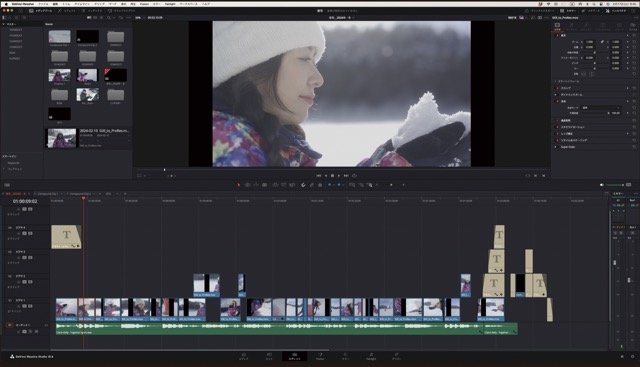Adjust the Opacity slider in Inspector
The height and width of the screenshot is (367, 640).
[x=594, y=113]
